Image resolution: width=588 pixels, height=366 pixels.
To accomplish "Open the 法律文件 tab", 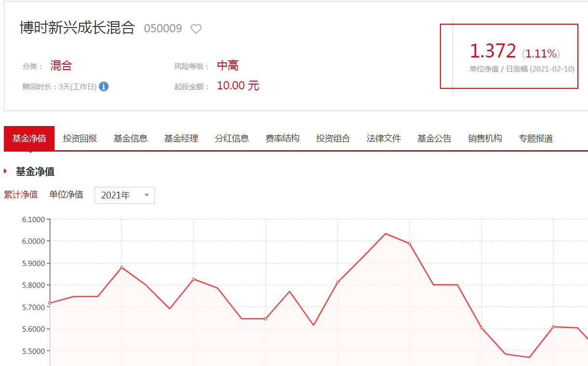I will 384,139.
